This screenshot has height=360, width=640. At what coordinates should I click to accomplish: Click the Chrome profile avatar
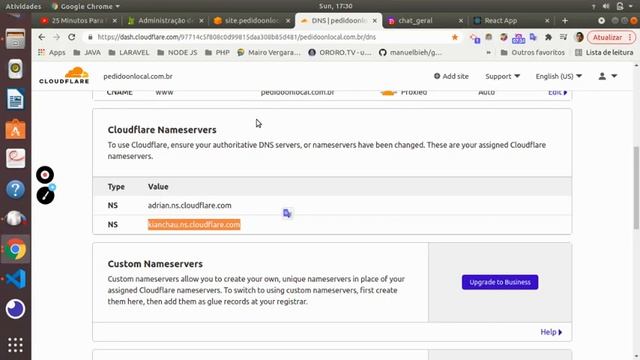pos(579,37)
